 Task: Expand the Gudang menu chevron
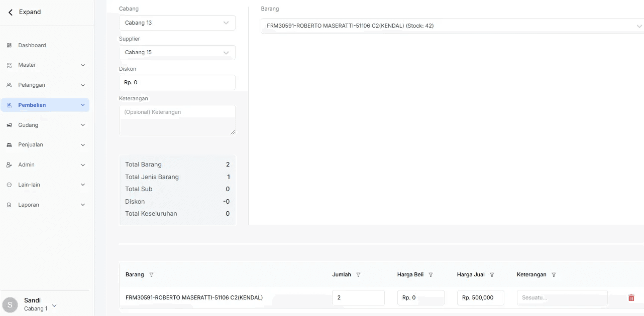(x=83, y=125)
